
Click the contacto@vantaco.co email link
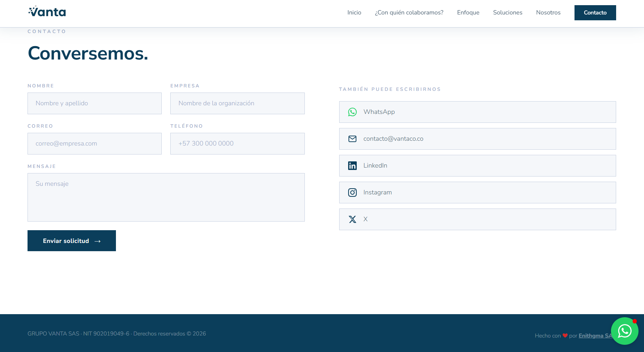393,139
